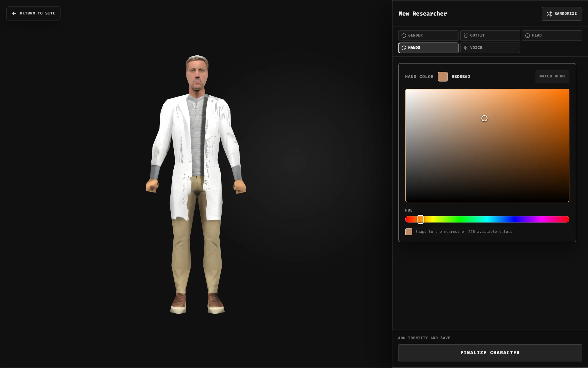
Task: Switch to the Voice tab
Action: coord(490,48)
